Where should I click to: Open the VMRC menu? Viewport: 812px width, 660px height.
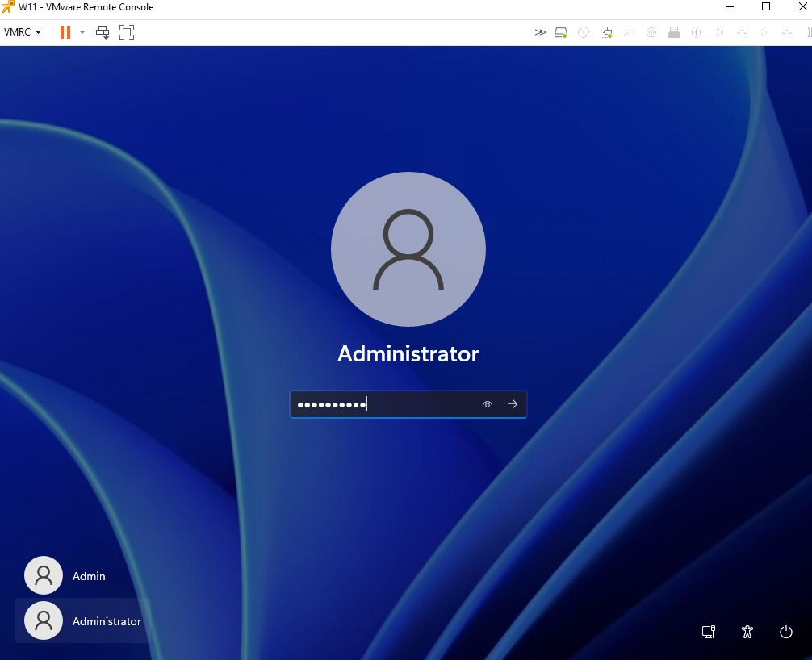23,32
